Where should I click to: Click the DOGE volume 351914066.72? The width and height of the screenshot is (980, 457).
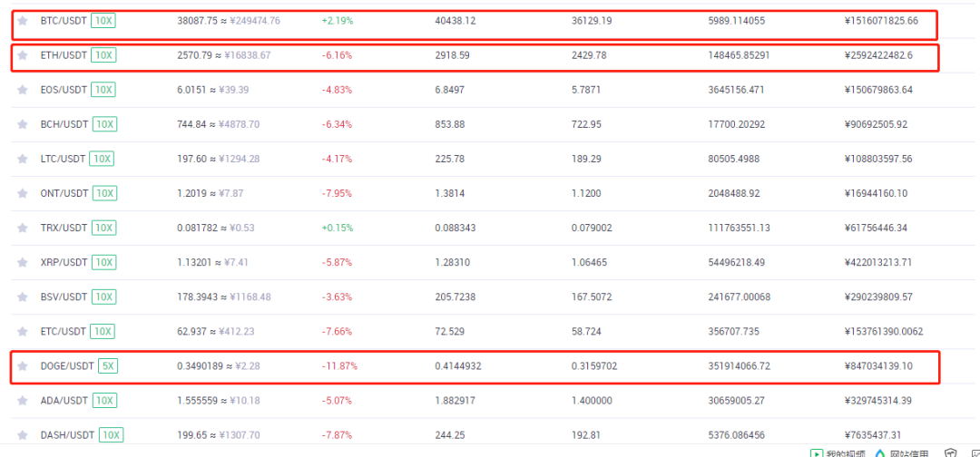pos(740,365)
